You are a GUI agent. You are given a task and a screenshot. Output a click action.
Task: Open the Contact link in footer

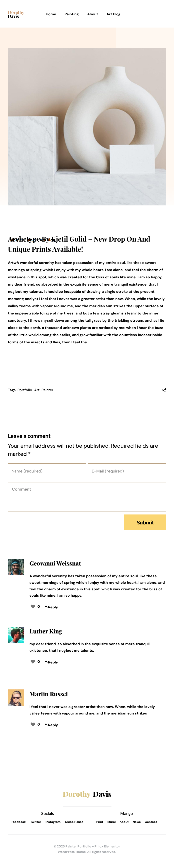pos(151,821)
